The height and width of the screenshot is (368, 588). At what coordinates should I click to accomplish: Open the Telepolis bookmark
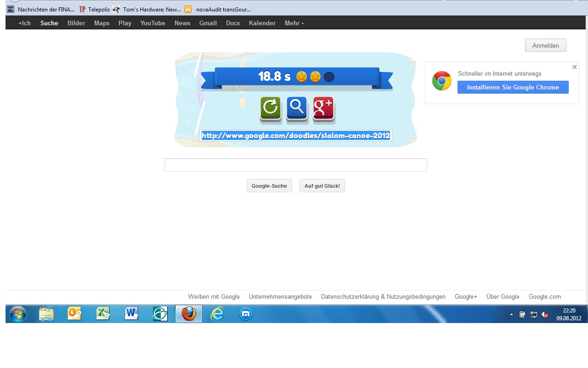pos(95,9)
